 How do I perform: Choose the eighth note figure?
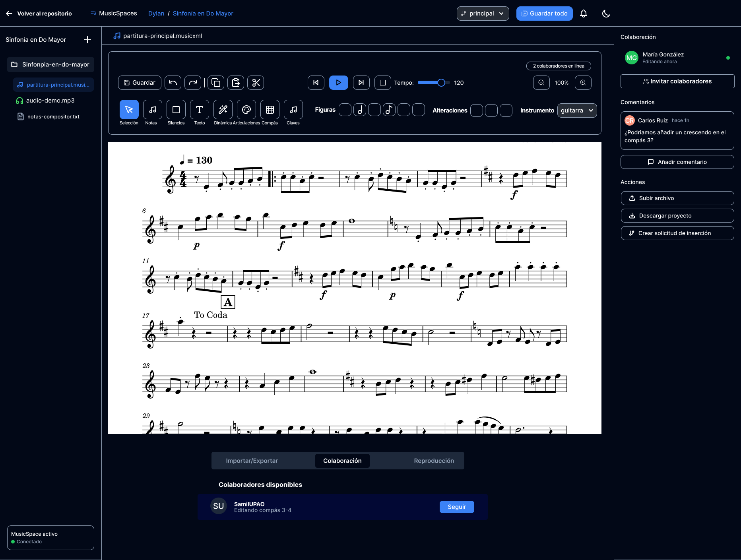pos(389,110)
